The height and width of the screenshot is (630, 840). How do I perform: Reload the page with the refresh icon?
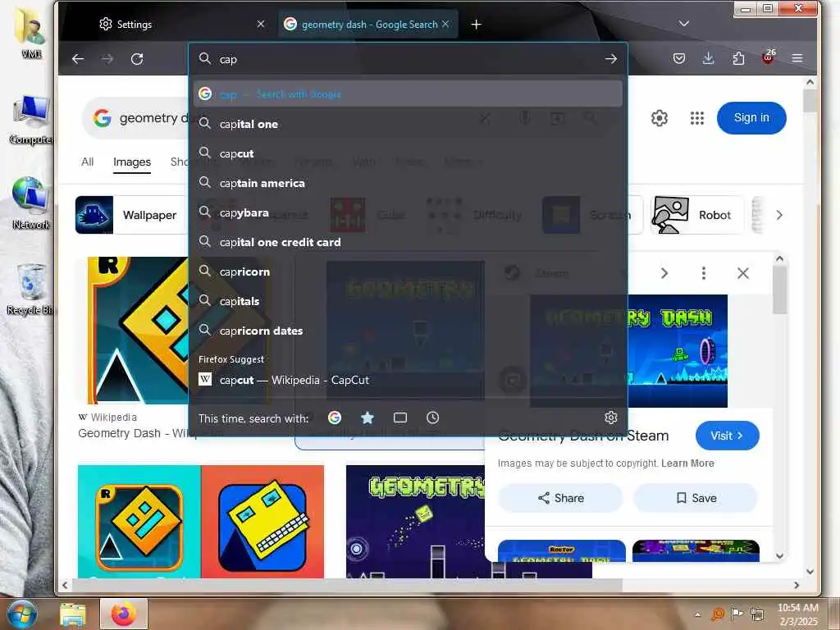[137, 59]
